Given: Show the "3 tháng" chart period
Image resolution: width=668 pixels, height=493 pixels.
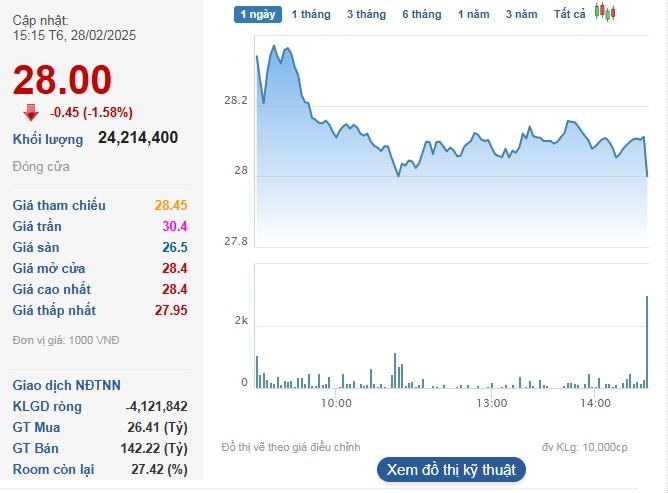Looking at the screenshot, I should [366, 14].
